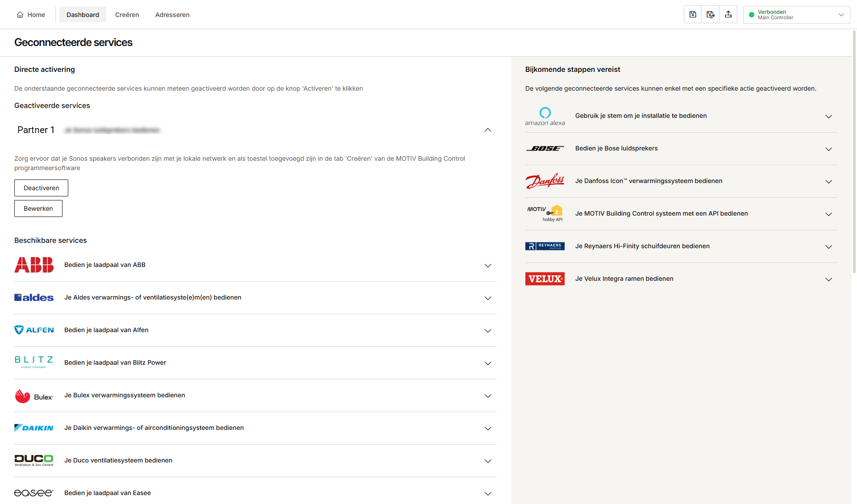Expand the Aldes row chevron
The width and height of the screenshot is (857, 504).
pyautogui.click(x=488, y=298)
